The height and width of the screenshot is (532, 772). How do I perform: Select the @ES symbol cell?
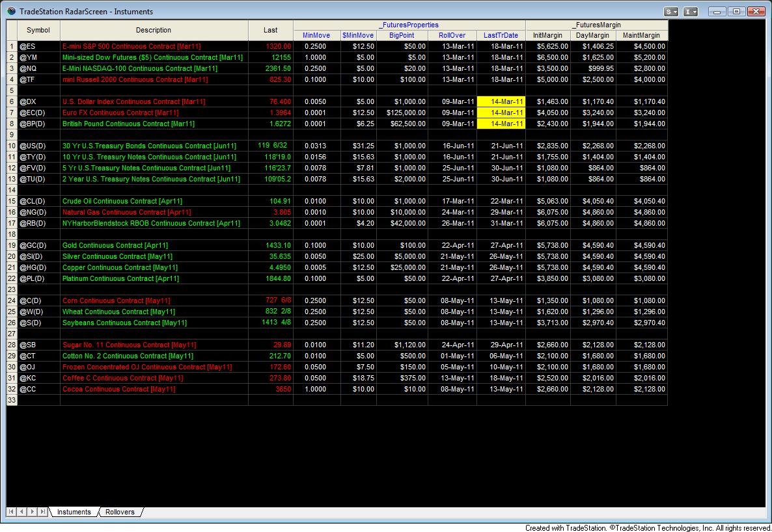coord(38,46)
